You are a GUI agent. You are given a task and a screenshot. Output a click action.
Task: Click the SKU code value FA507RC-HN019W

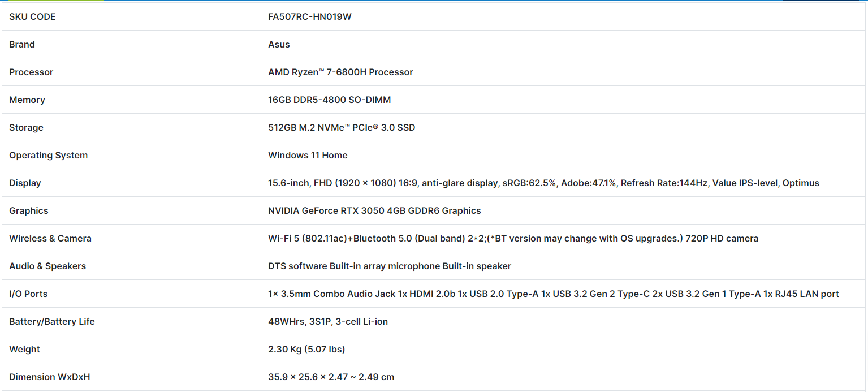pyautogui.click(x=309, y=17)
